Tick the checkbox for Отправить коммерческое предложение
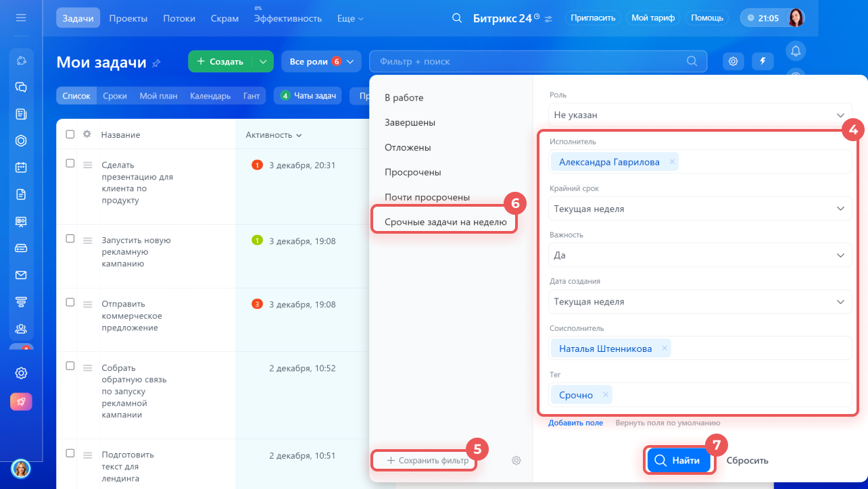868x489 pixels. pos(70,303)
